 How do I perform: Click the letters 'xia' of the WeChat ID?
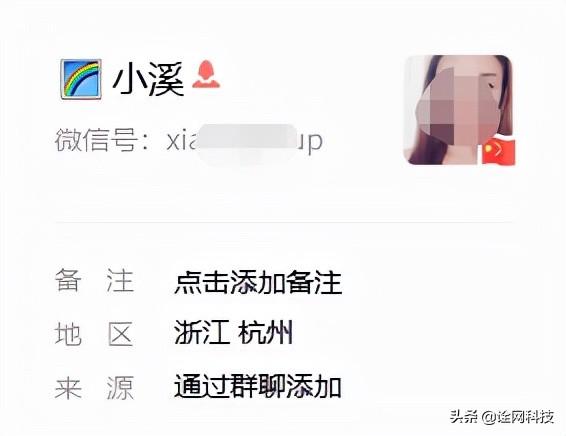coord(182,140)
